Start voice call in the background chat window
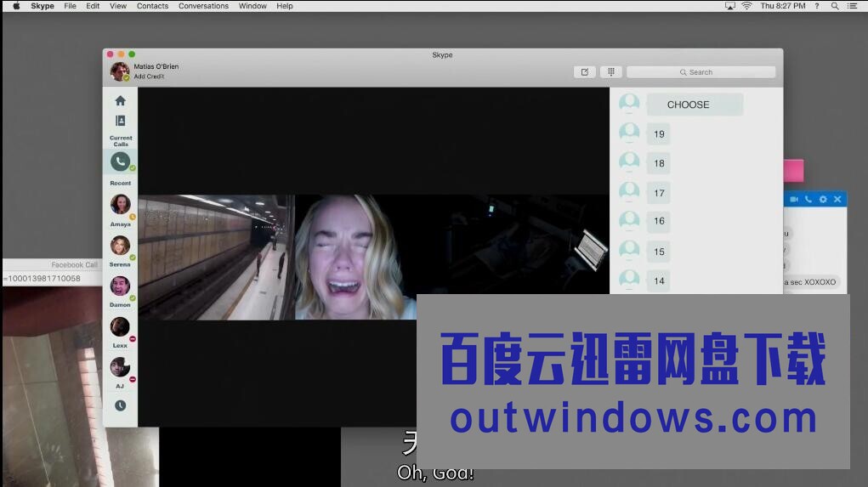 (808, 199)
